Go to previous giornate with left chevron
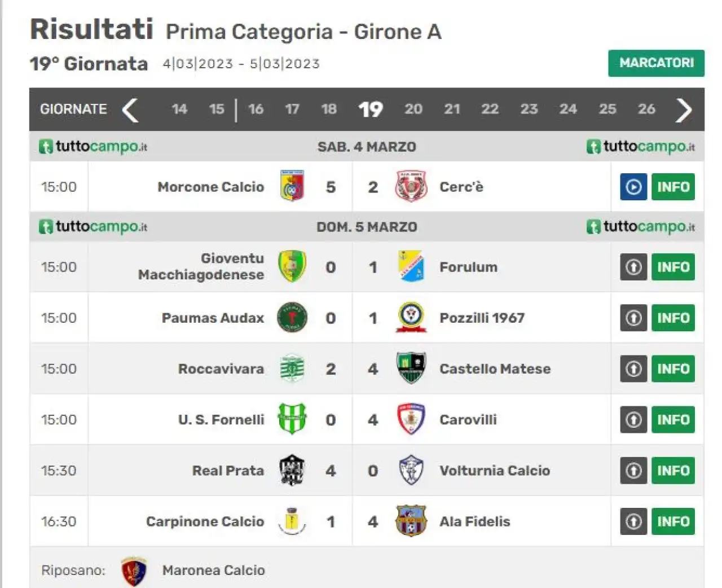The image size is (722, 588). [x=130, y=110]
